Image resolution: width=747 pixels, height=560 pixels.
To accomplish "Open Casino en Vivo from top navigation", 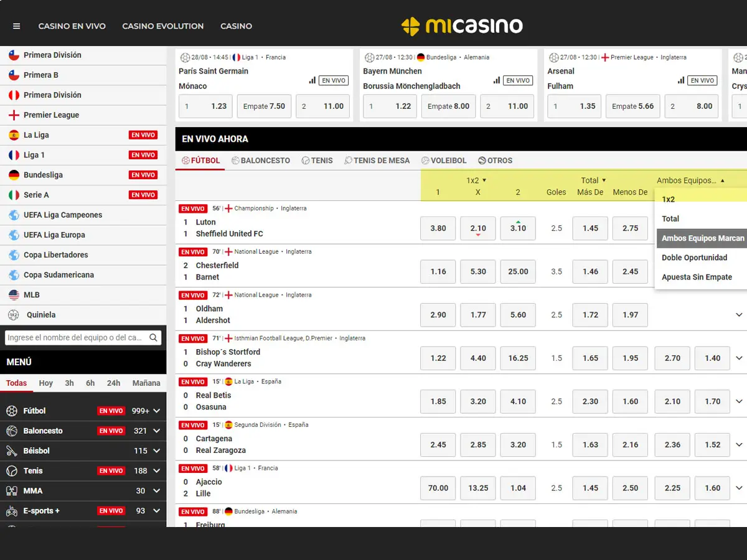I will click(72, 26).
